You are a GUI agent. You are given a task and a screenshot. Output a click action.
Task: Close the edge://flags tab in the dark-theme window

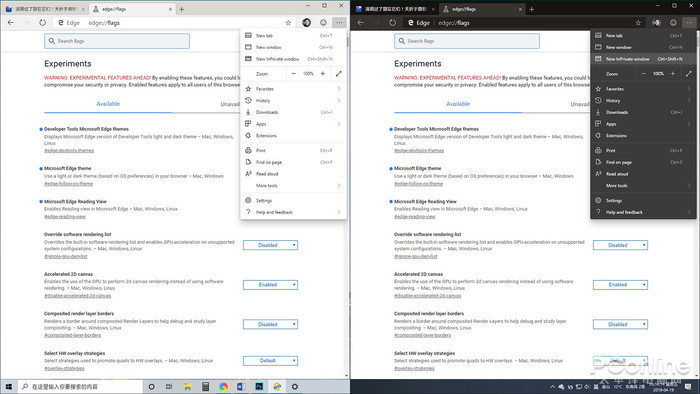(520, 9)
